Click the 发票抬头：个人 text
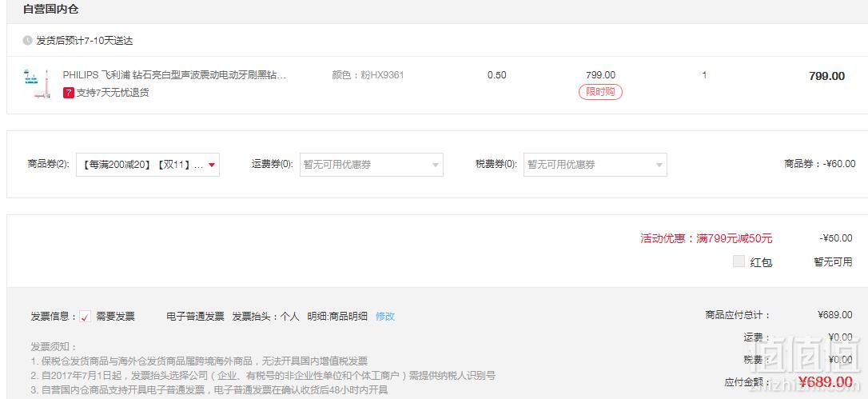 [265, 317]
